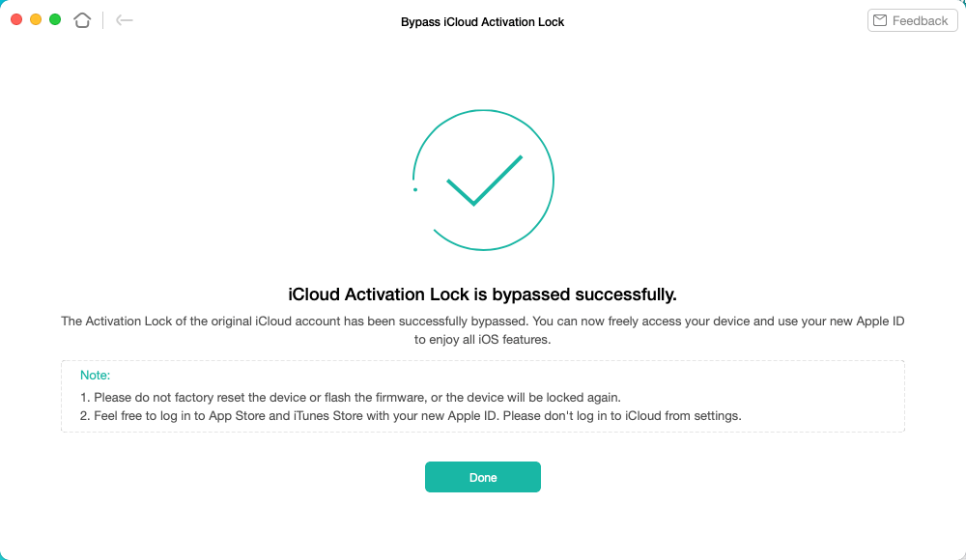Click the 'bypassed successfully' bold heading
This screenshot has width=966, height=560.
482,294
